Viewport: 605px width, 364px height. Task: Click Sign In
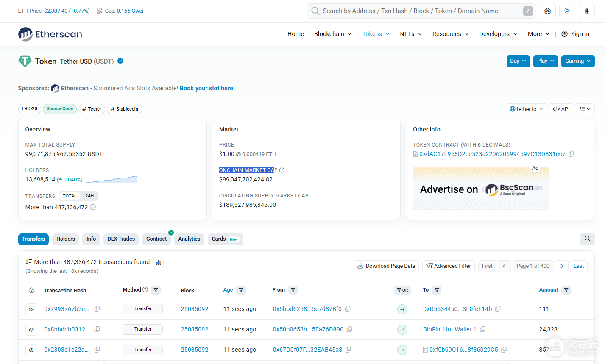(575, 34)
